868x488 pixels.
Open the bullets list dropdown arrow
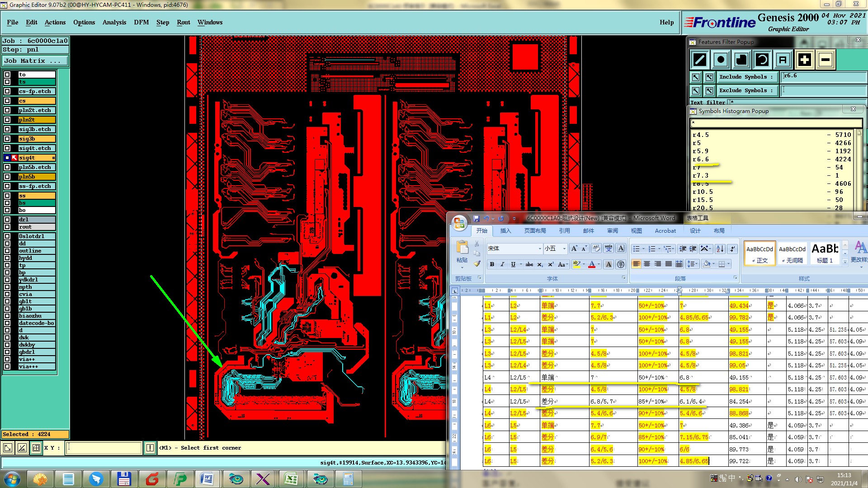(x=643, y=249)
